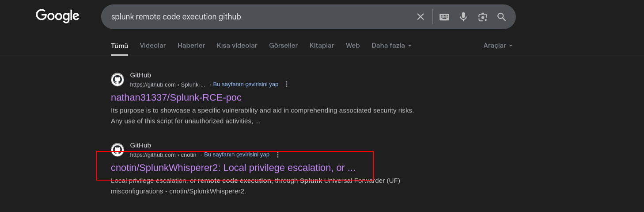Clear the search box with X icon
Image resolution: width=644 pixels, height=212 pixels.
(420, 17)
